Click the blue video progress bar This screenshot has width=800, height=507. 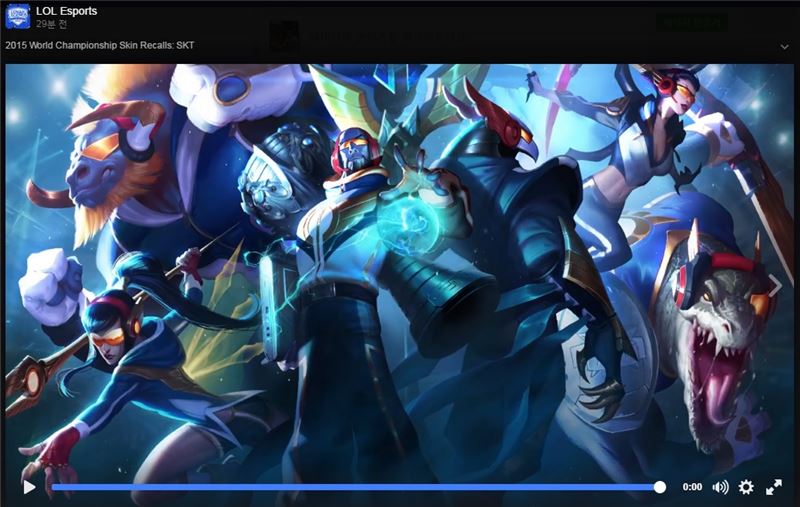(356, 488)
